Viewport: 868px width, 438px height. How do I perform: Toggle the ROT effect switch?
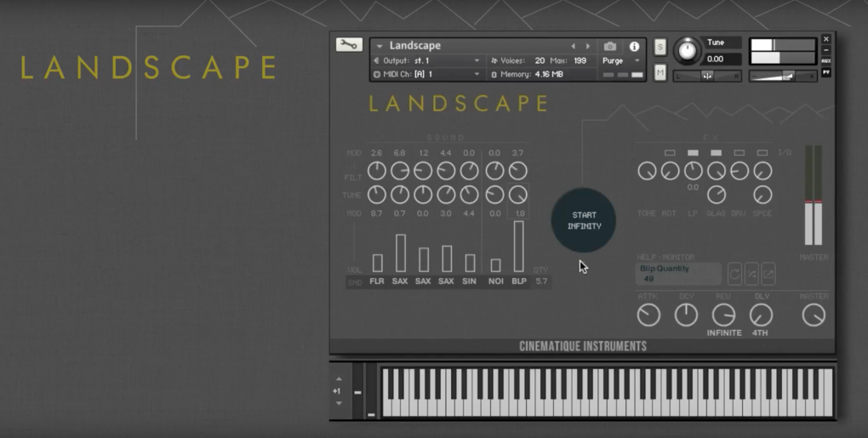point(670,152)
